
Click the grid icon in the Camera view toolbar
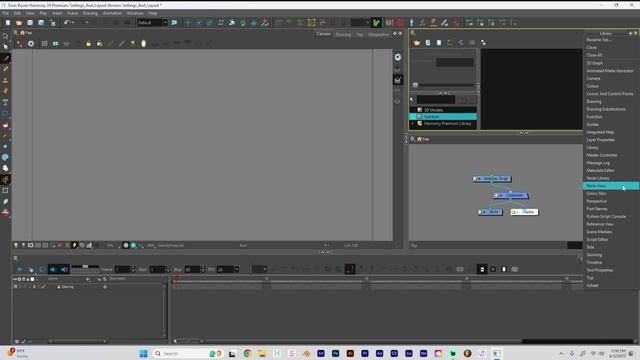pos(44,44)
